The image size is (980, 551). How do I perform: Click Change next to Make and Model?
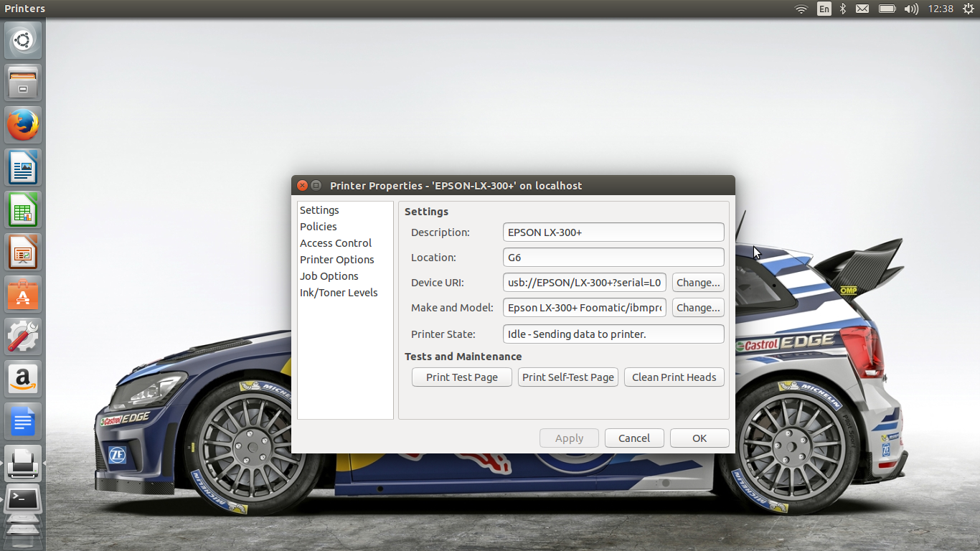tap(698, 308)
